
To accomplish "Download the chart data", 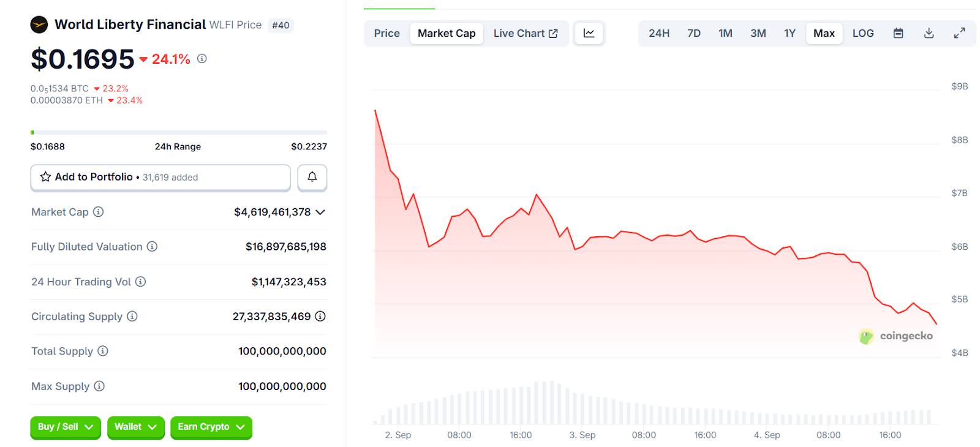I will coord(929,33).
